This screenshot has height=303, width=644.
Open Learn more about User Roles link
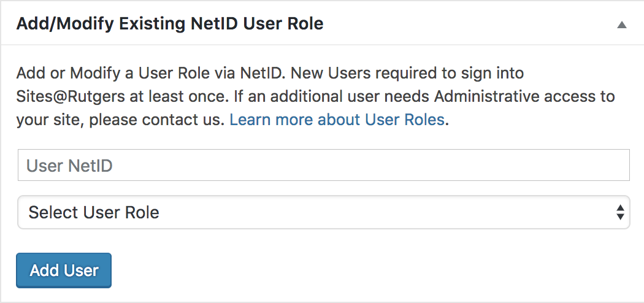(337, 120)
